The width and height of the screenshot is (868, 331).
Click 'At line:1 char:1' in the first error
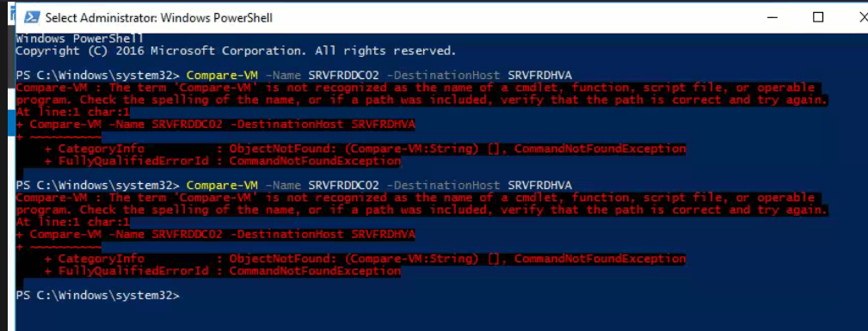click(x=73, y=112)
